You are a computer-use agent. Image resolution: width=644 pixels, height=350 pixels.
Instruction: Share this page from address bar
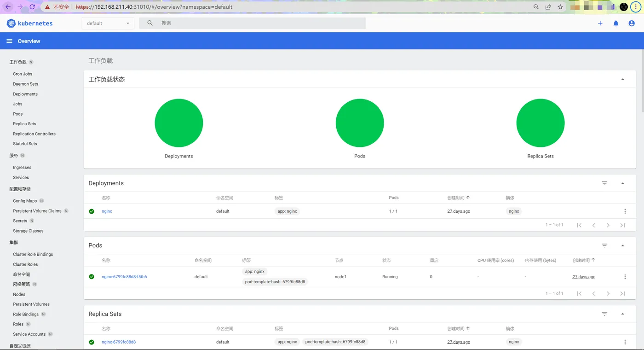coord(548,7)
